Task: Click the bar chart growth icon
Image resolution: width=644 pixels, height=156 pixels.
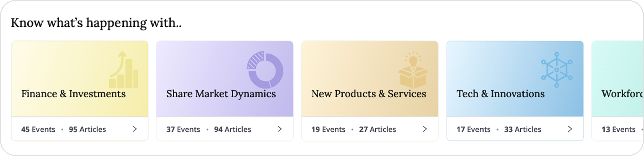Action: (124, 70)
